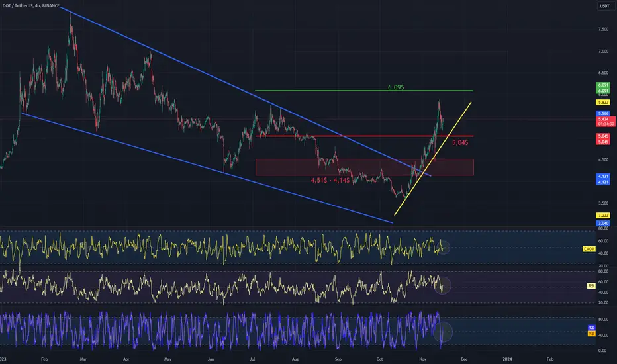Click the 3.500 price axis value
The width and height of the screenshot is (617, 364).
pos(603,203)
